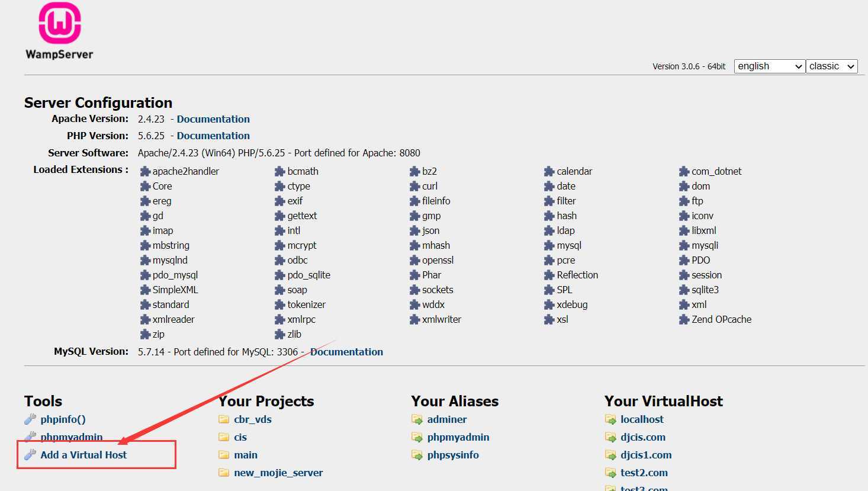Open the cis project

click(x=240, y=437)
